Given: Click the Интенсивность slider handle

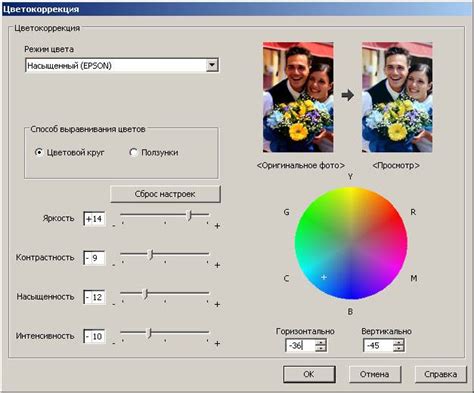Looking at the screenshot, I should point(150,333).
